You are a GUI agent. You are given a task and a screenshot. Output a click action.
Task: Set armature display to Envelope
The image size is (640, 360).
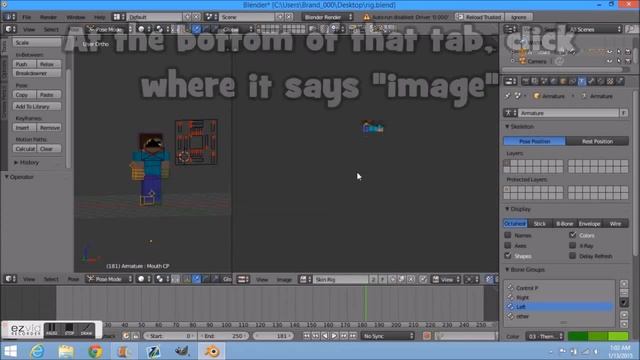tap(589, 224)
